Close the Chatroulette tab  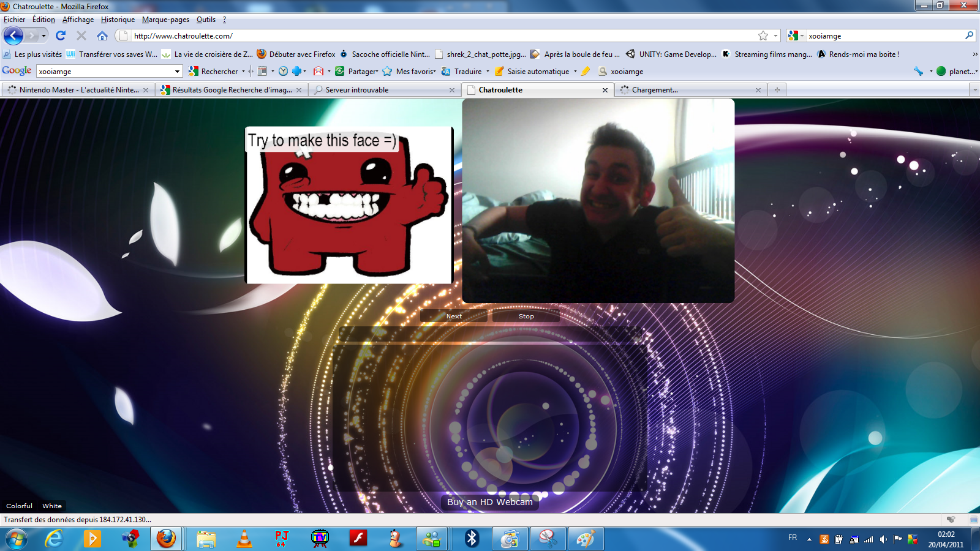tap(605, 90)
